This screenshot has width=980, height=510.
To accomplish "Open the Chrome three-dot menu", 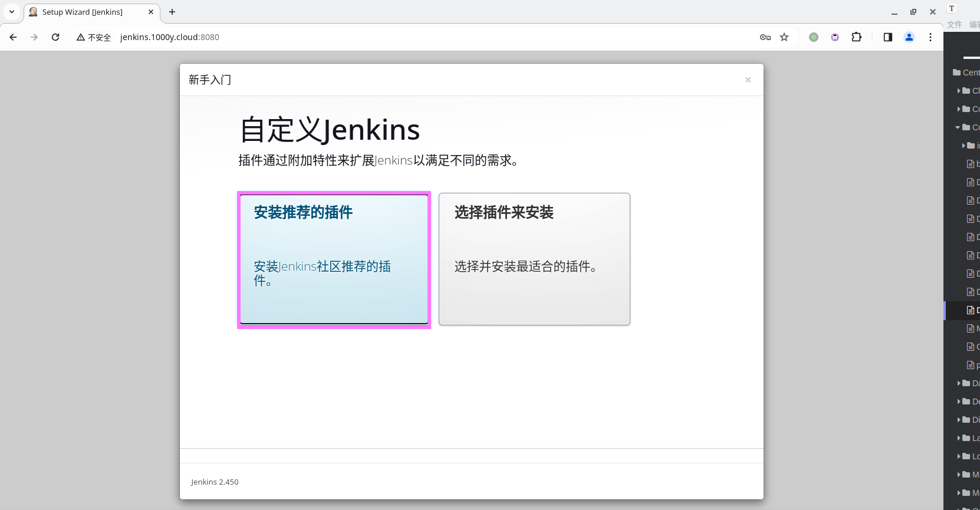I will point(930,37).
